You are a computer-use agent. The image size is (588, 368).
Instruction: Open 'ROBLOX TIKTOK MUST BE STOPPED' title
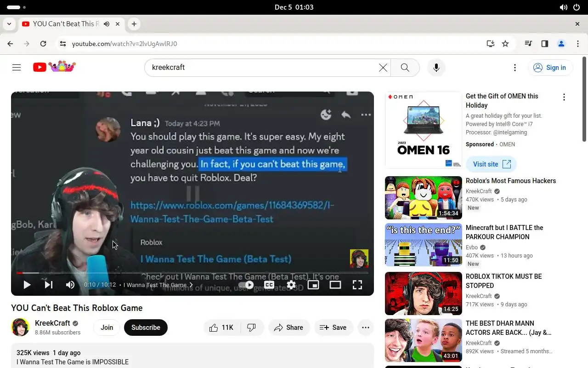[503, 281]
